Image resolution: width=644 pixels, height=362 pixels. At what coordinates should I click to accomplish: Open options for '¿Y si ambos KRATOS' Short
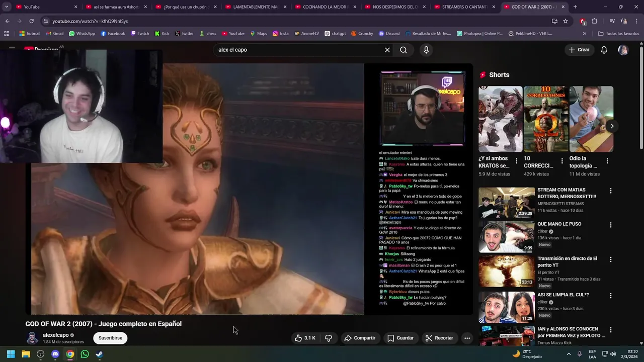click(516, 161)
